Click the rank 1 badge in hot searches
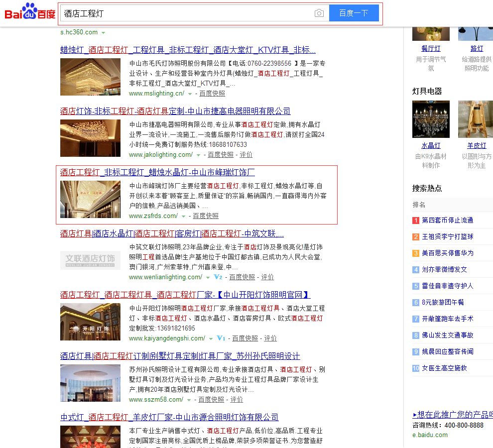This screenshot has height=448, width=493. 416,220
